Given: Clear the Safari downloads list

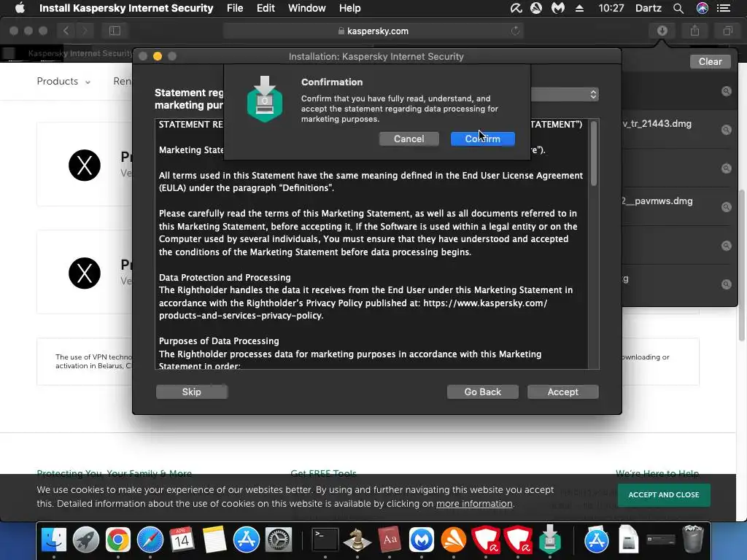Looking at the screenshot, I should (710, 61).
